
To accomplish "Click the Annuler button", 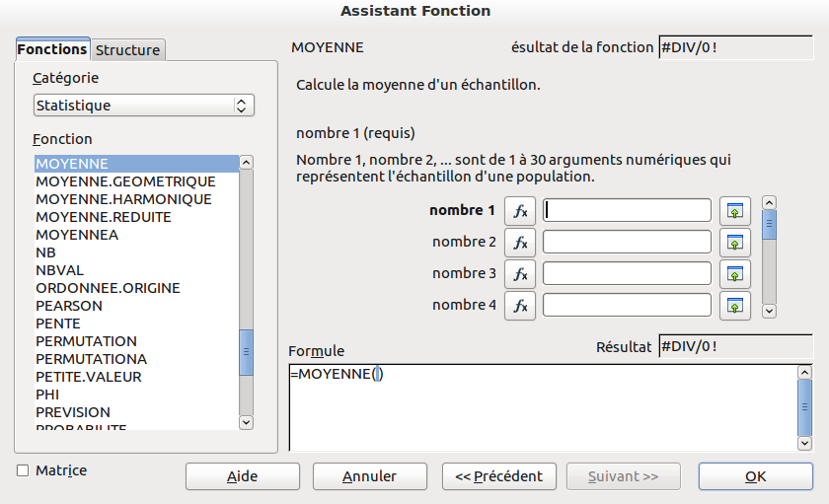I will pos(369,476).
